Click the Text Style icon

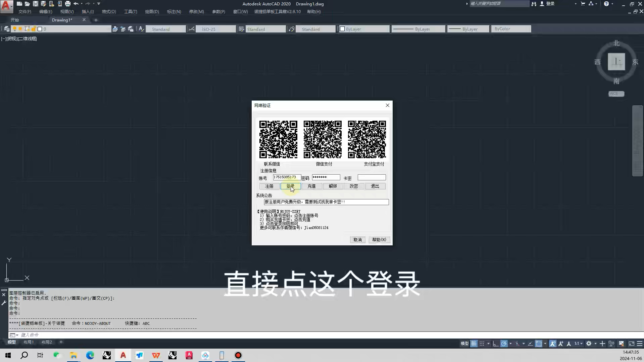[x=141, y=29]
